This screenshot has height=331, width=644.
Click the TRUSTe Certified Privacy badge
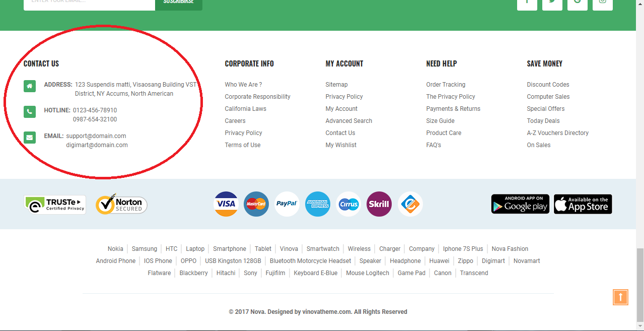click(55, 205)
